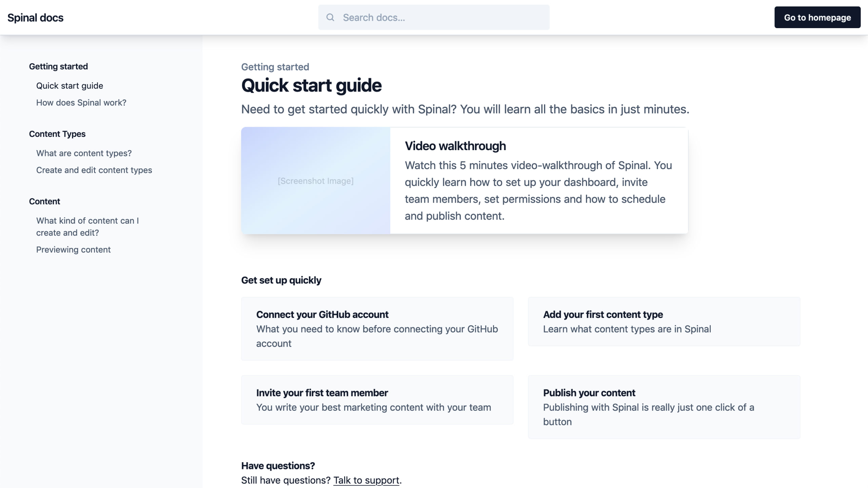Open the Spinal docs logo link
The image size is (868, 488).
(x=35, y=18)
